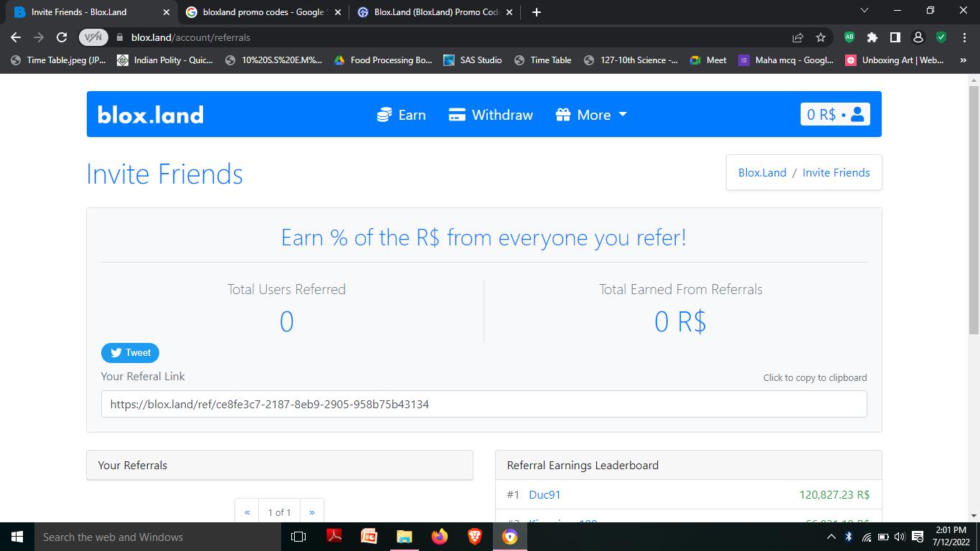The height and width of the screenshot is (551, 980).
Task: Open the browser profile icon
Action: tap(918, 37)
